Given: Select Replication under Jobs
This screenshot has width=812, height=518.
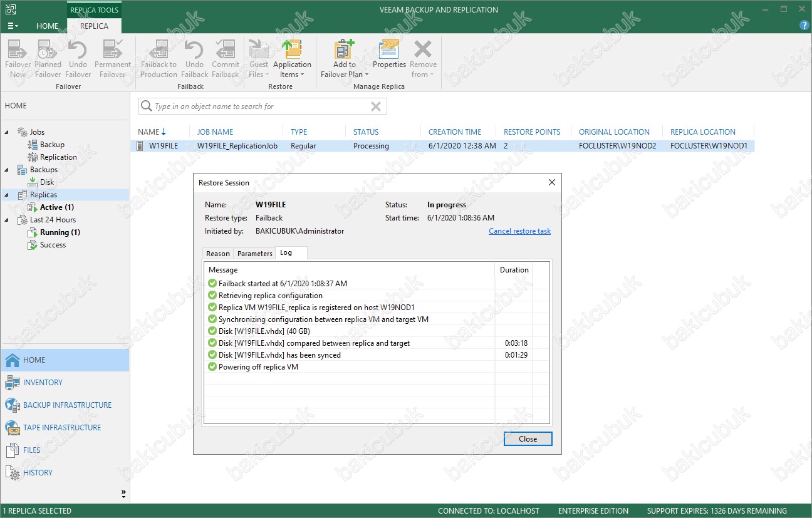Looking at the screenshot, I should coord(58,157).
